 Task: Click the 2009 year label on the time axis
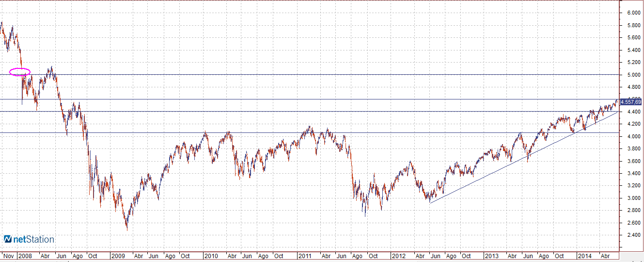click(118, 256)
